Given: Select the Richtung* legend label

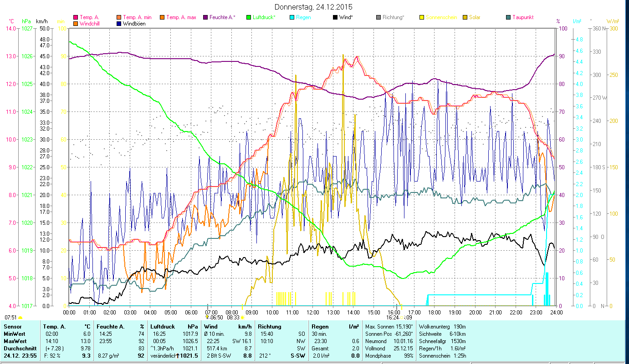Looking at the screenshot, I should (x=394, y=18).
